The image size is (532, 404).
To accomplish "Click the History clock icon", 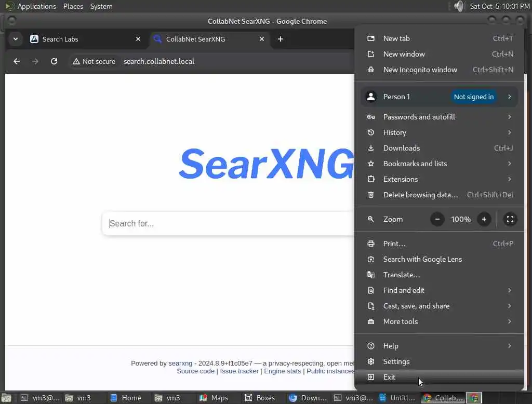I will tap(371, 132).
